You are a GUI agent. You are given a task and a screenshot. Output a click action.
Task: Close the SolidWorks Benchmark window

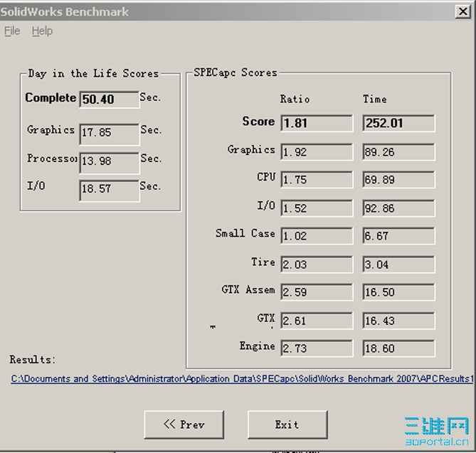(x=462, y=11)
